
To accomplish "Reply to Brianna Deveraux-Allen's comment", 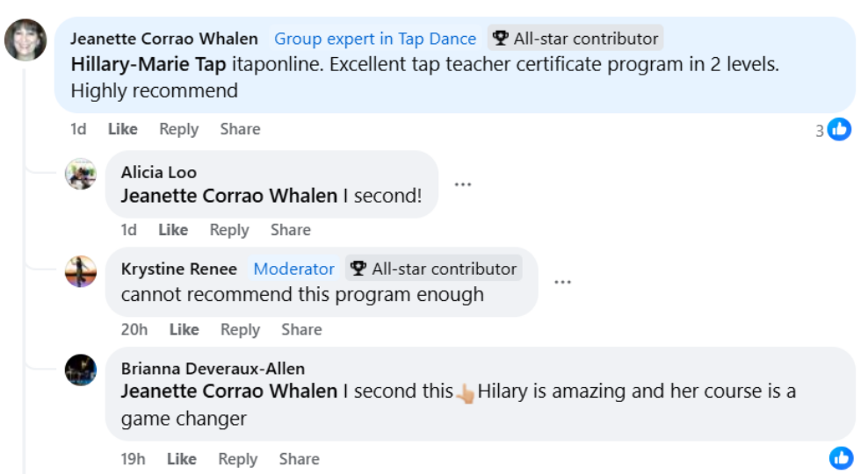I will pyautogui.click(x=237, y=459).
